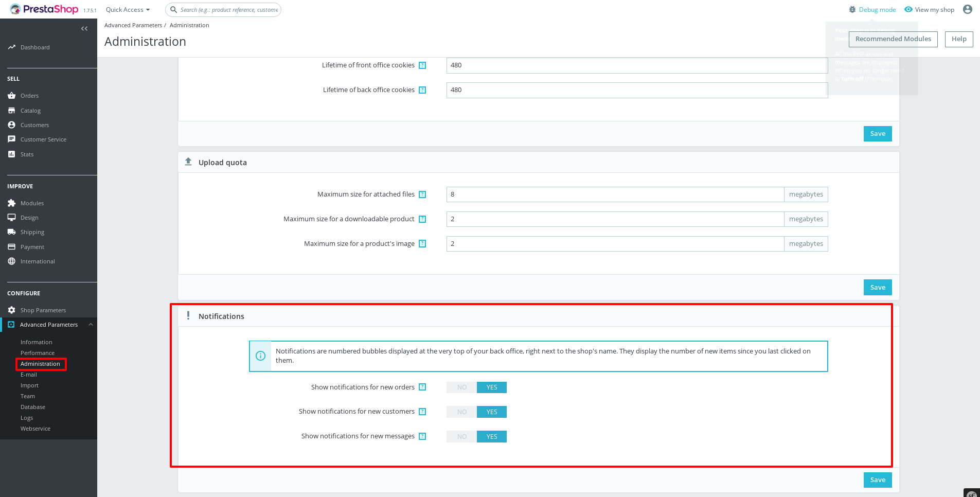Click the Dashboard trend icon

pyautogui.click(x=12, y=47)
